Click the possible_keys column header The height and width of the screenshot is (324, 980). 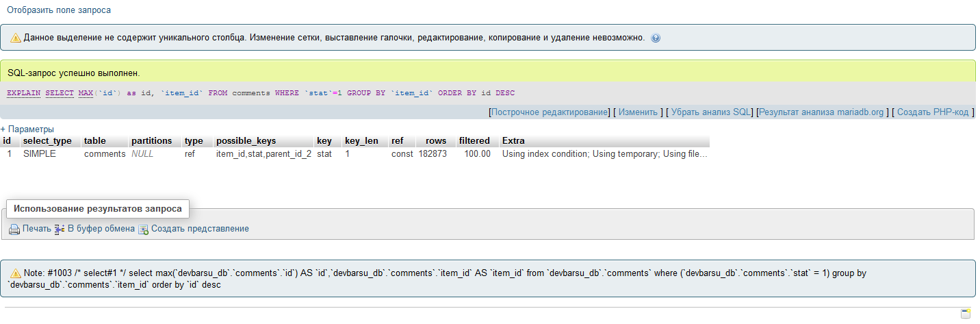pyautogui.click(x=246, y=140)
